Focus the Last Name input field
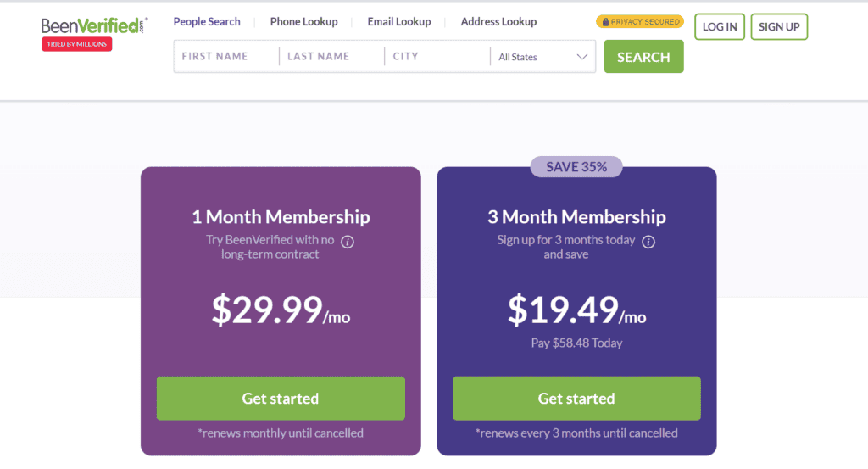This screenshot has height=469, width=868. click(331, 57)
